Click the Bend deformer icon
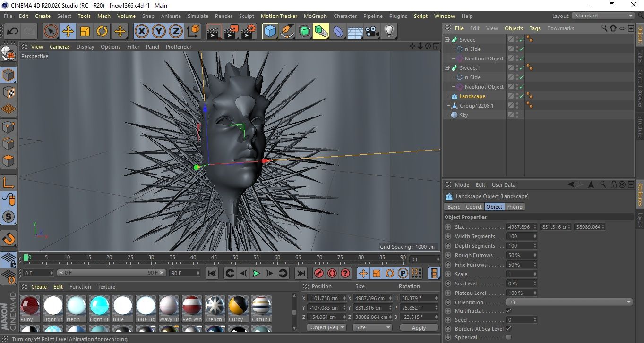 (x=338, y=32)
